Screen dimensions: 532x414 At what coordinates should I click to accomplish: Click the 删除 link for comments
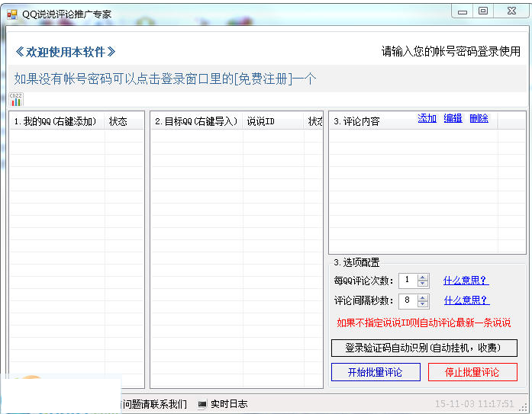coord(479,118)
